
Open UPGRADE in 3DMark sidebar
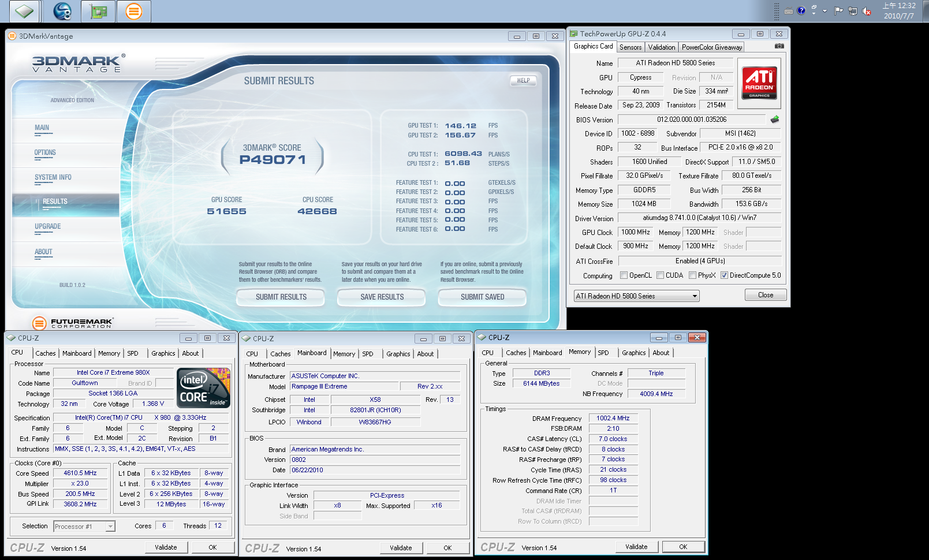[47, 227]
